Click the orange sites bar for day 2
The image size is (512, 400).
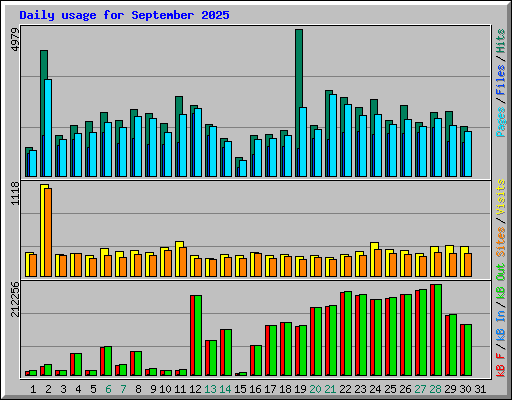click(48, 232)
